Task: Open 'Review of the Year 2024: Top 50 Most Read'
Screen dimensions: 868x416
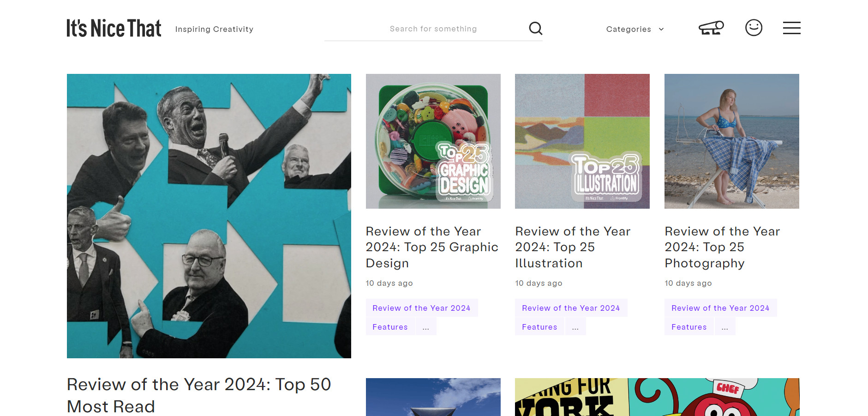Action: 199,395
